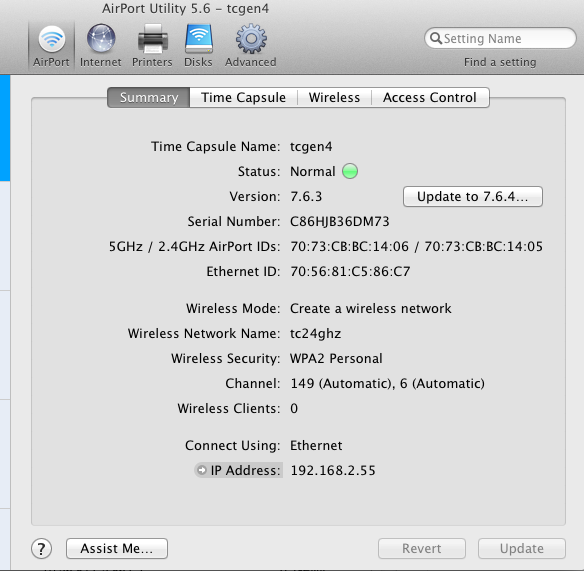Image resolution: width=584 pixels, height=571 pixels.
Task: Click the Connect Using Ethernet value
Action: [316, 445]
